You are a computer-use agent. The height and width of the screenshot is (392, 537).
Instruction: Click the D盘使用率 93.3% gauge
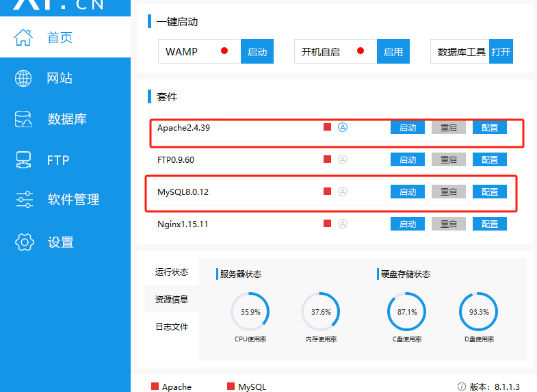coord(479,312)
